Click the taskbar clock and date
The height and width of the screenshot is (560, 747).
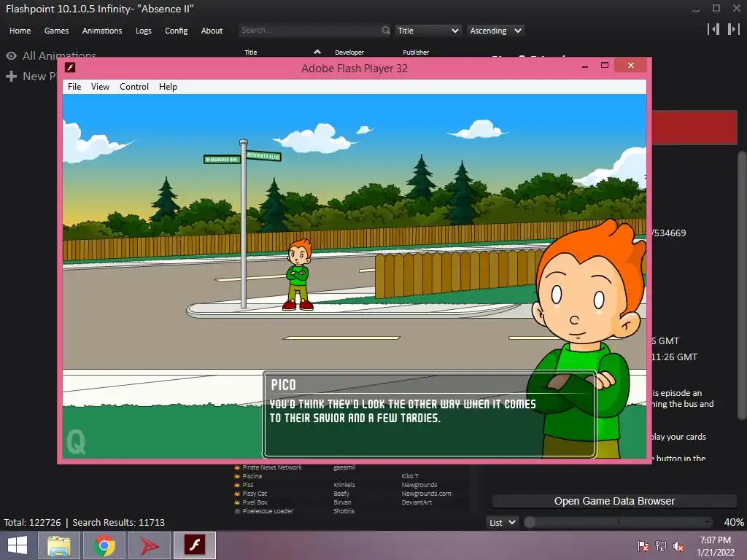point(716,546)
